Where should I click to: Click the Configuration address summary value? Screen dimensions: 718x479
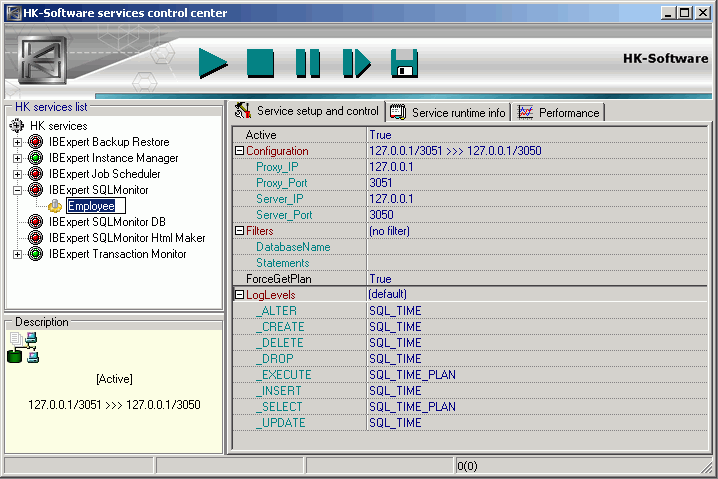pos(537,151)
